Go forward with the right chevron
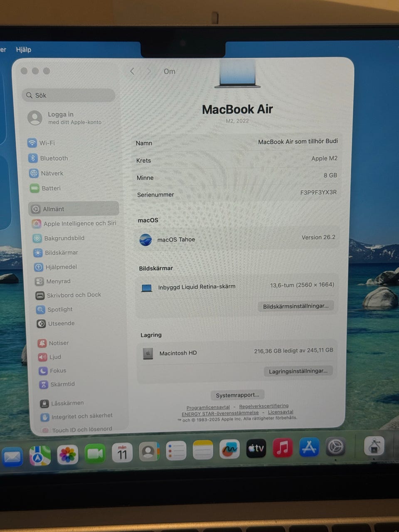 pyautogui.click(x=149, y=71)
